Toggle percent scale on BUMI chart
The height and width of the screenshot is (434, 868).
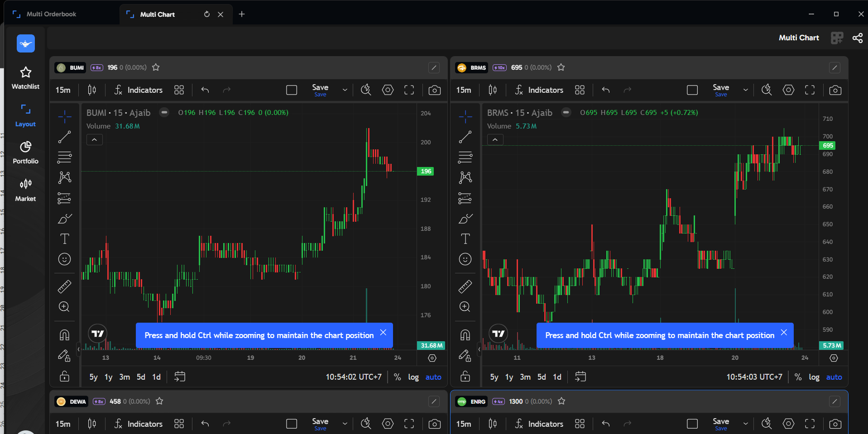tap(397, 377)
